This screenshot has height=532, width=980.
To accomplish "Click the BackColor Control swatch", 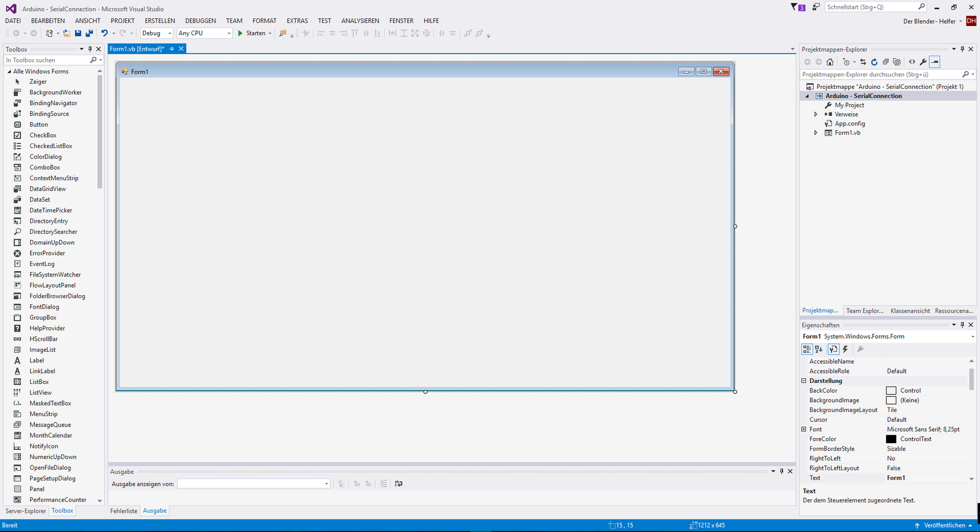I will pyautogui.click(x=892, y=390).
